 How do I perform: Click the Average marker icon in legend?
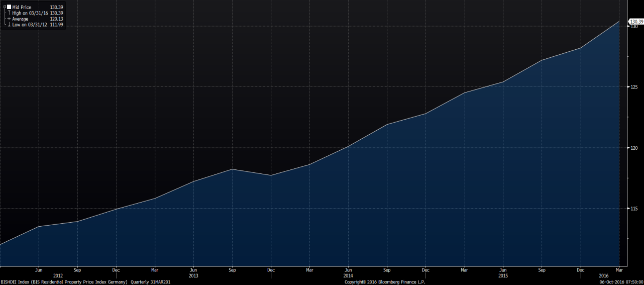(9, 19)
